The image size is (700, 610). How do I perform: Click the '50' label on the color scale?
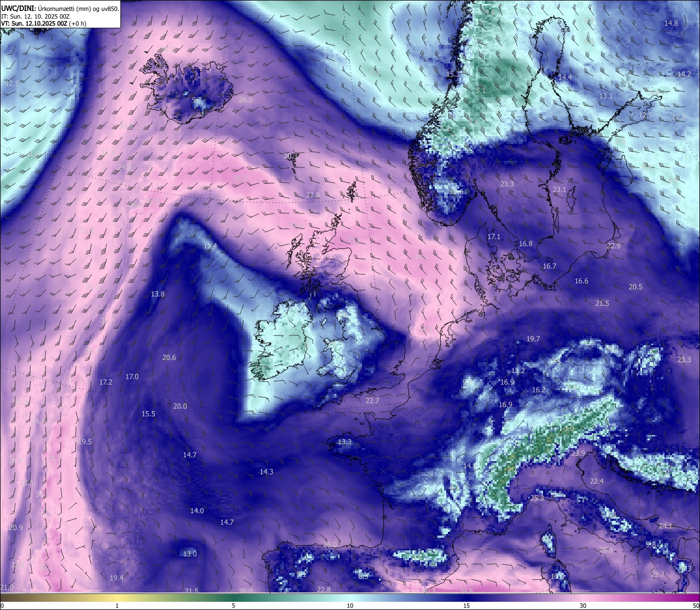[696, 606]
